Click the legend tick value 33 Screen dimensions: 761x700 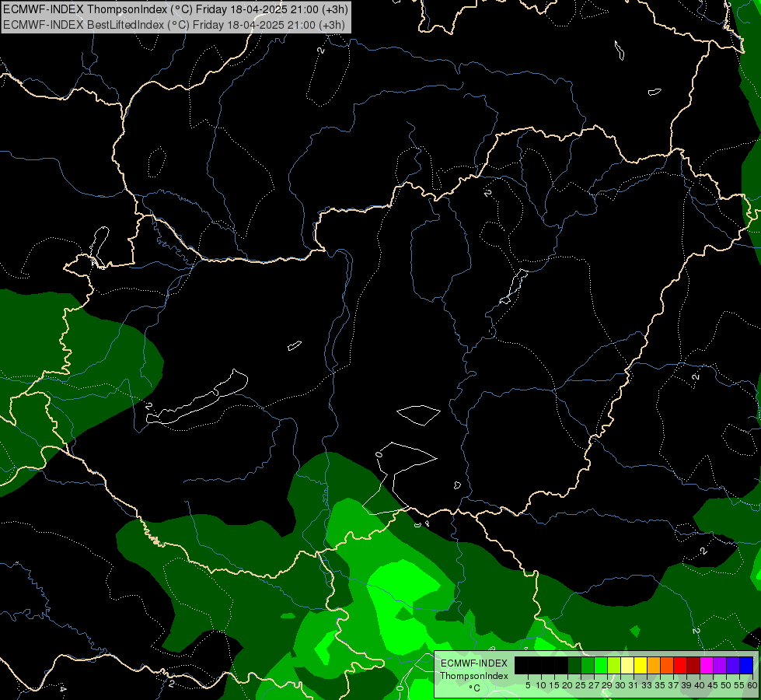(x=647, y=685)
